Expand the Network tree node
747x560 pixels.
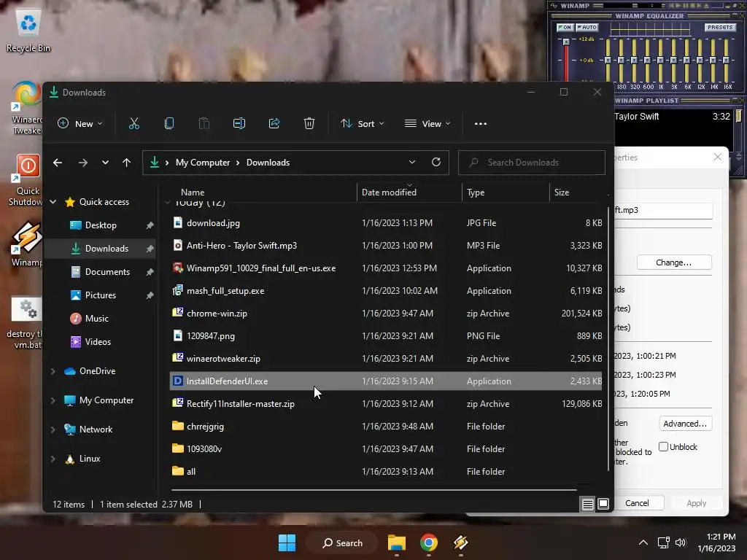pos(53,429)
